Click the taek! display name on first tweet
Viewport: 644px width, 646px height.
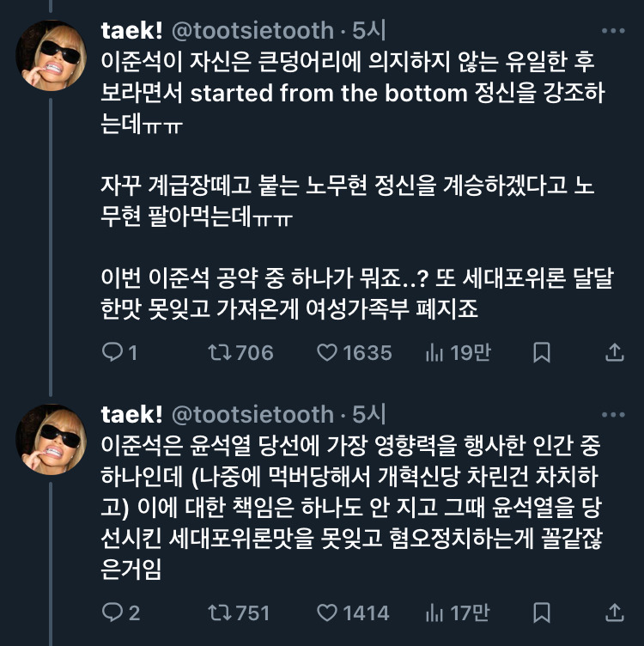click(131, 31)
